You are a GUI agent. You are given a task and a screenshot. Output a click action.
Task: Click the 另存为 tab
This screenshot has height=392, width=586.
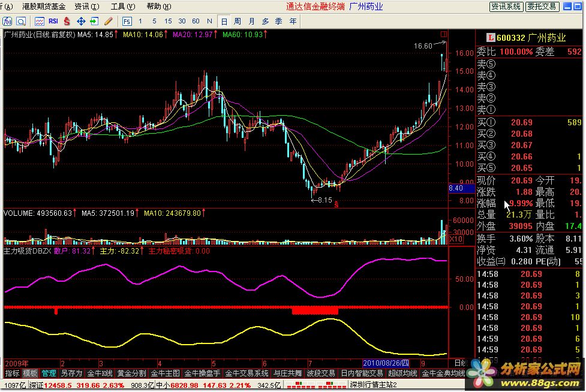click(71, 373)
